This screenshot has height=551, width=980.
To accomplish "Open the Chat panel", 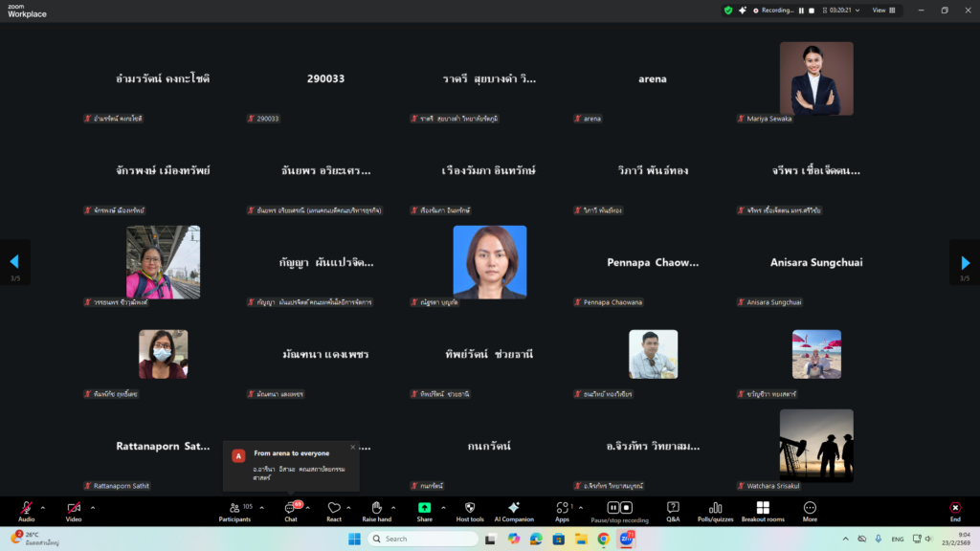I will point(290,511).
